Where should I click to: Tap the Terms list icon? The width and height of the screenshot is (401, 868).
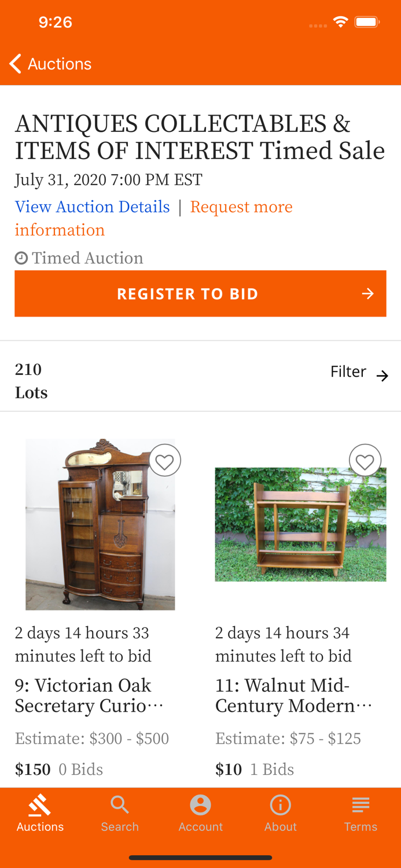(360, 803)
